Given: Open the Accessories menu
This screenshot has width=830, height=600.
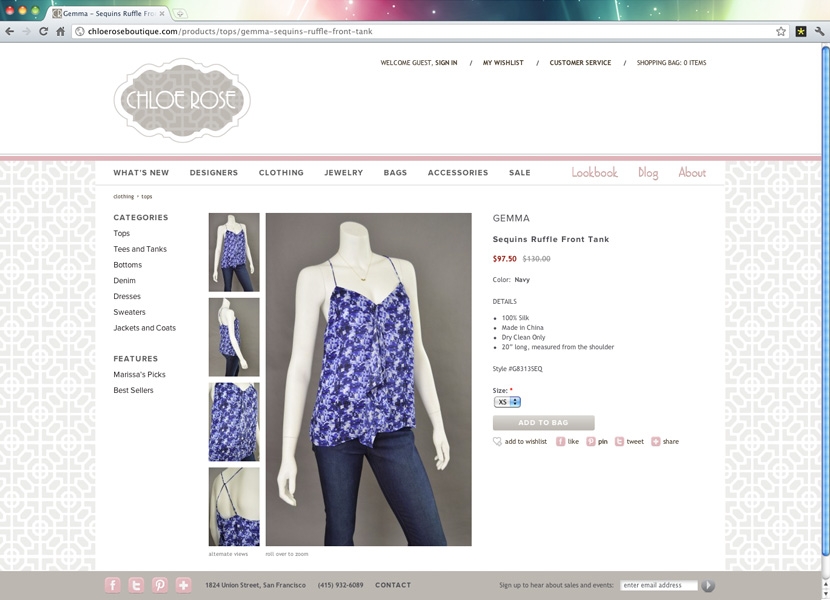Looking at the screenshot, I should [x=458, y=173].
